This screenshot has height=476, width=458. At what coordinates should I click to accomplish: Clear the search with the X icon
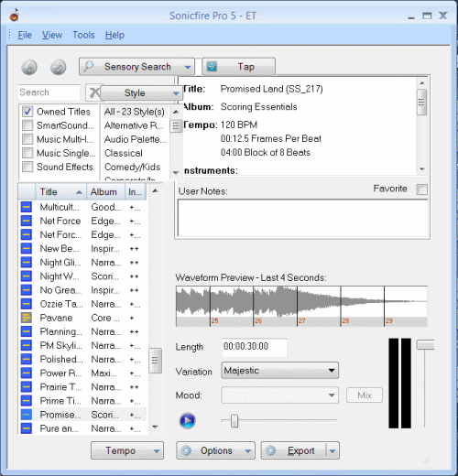[94, 92]
